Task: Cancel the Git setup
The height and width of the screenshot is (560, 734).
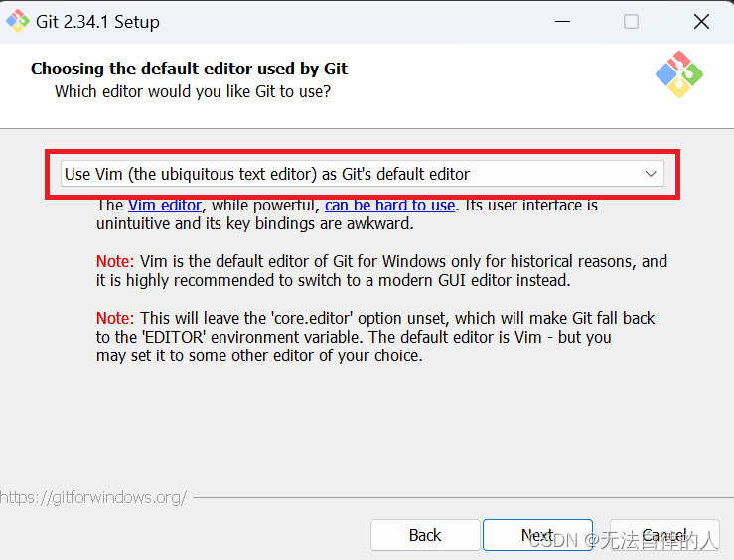Action: (x=664, y=535)
